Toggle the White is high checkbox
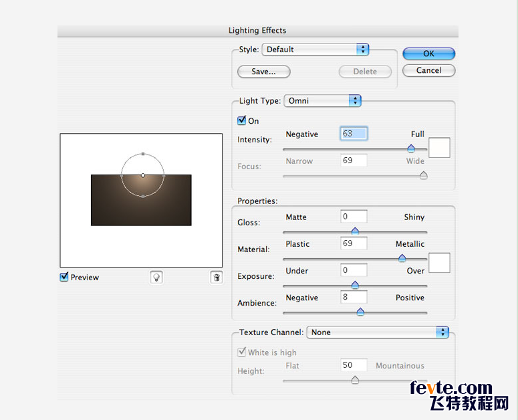 click(241, 352)
